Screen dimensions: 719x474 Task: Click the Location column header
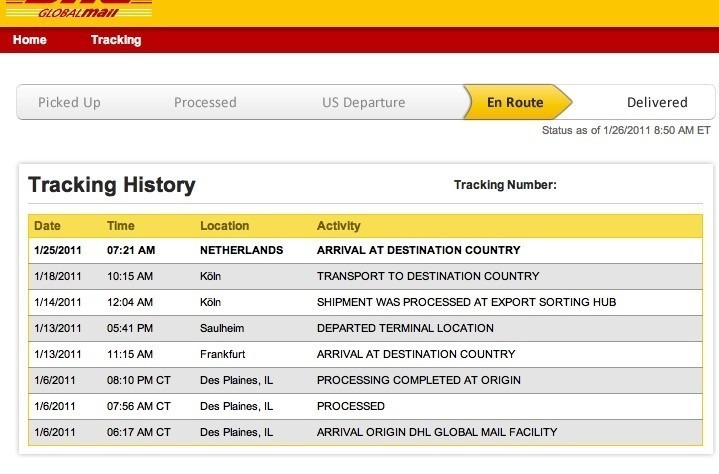(x=224, y=226)
